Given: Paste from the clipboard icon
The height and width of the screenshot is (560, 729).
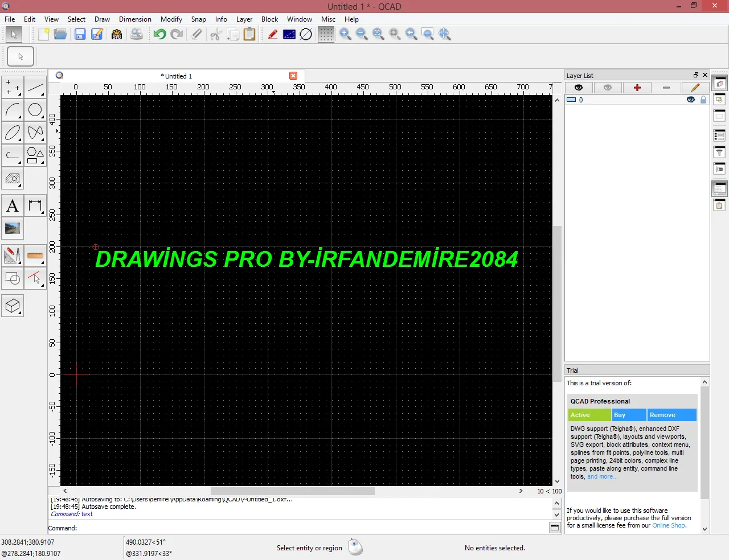Looking at the screenshot, I should (x=249, y=34).
